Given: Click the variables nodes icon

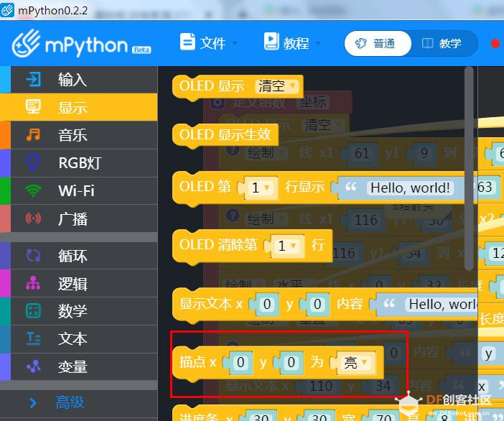Looking at the screenshot, I should [33, 366].
